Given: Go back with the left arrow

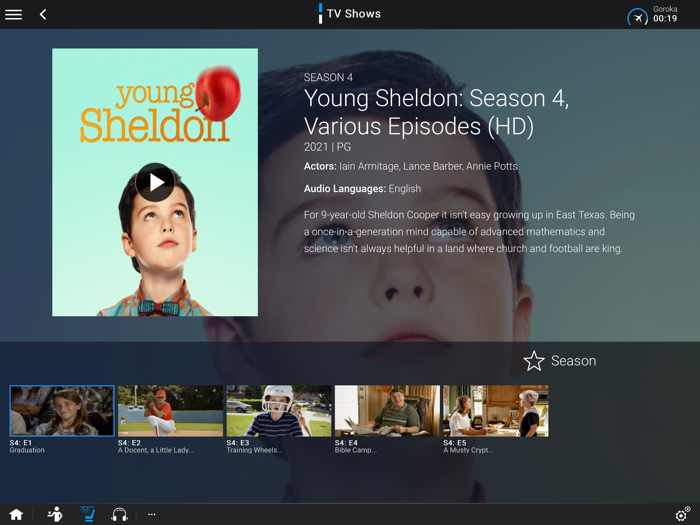Looking at the screenshot, I should point(43,15).
